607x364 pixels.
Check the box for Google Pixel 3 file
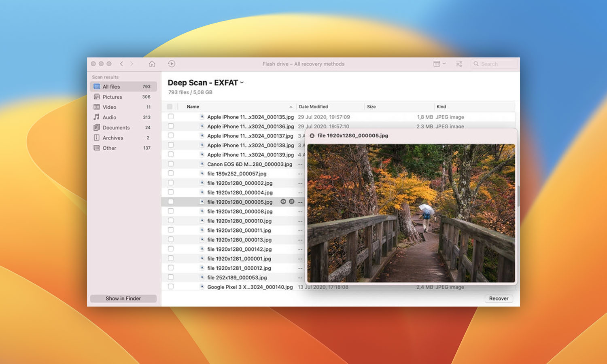point(171,286)
